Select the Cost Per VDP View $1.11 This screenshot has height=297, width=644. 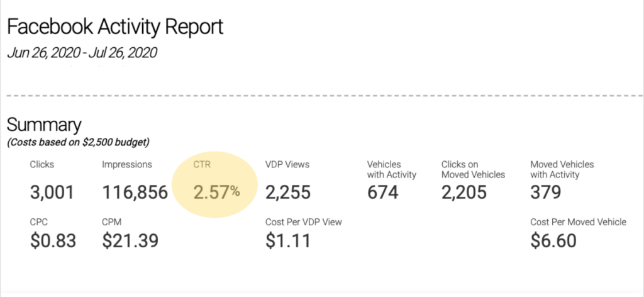288,241
